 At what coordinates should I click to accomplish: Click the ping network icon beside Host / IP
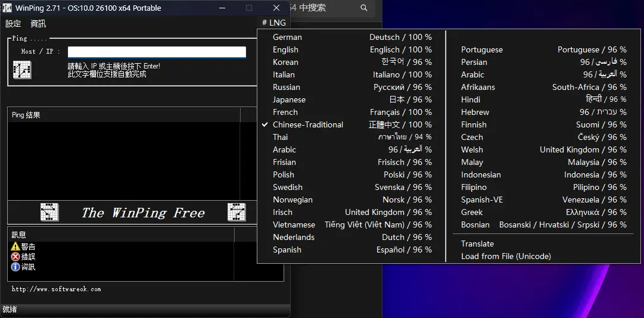pyautogui.click(x=22, y=70)
